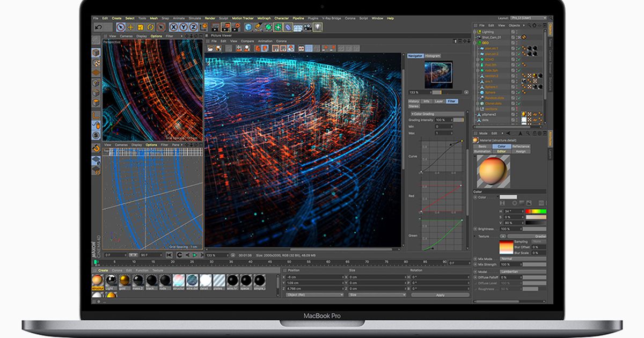
Task: Select the gold material ball
Action: point(125,281)
